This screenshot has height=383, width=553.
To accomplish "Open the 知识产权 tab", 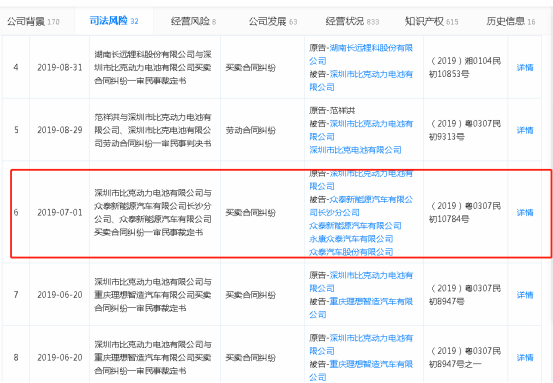I will pyautogui.click(x=431, y=22).
